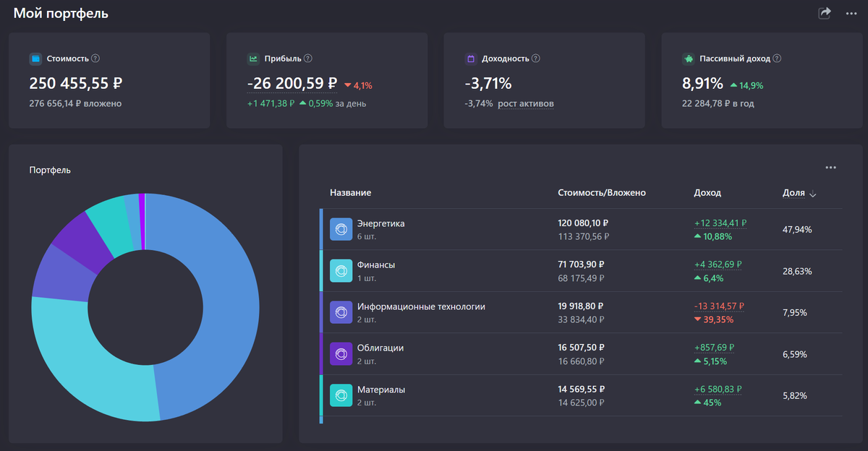Image resolution: width=868 pixels, height=451 pixels.
Task: Click the 71 703,90 ₽ value
Action: tap(581, 265)
